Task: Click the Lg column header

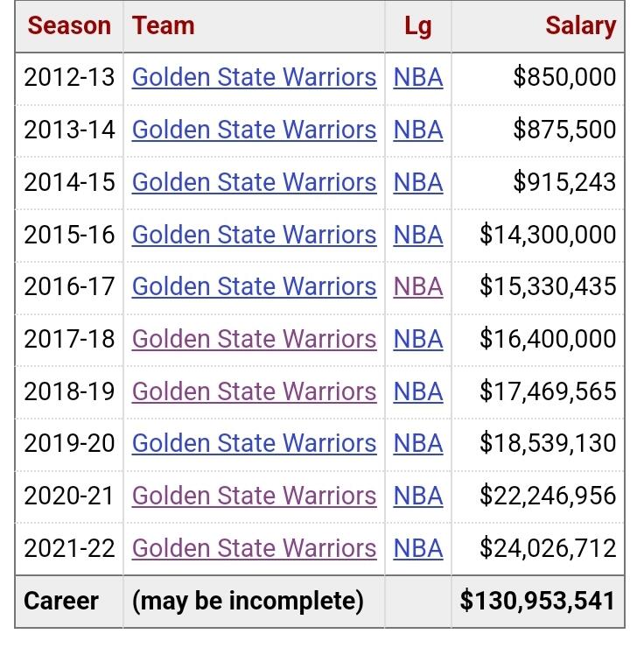Action: pos(418,26)
